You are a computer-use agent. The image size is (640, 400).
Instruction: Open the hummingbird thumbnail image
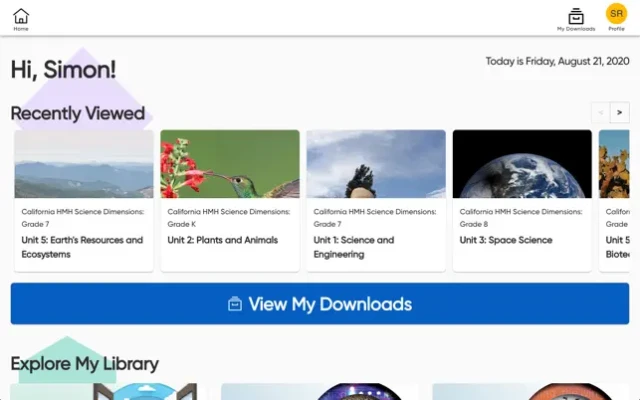click(230, 164)
